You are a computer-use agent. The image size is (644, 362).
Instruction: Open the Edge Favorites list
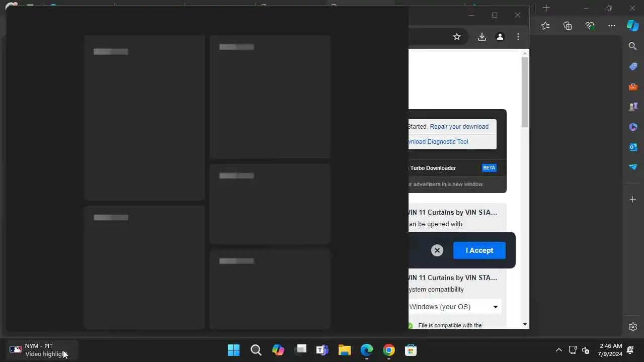pyautogui.click(x=545, y=26)
